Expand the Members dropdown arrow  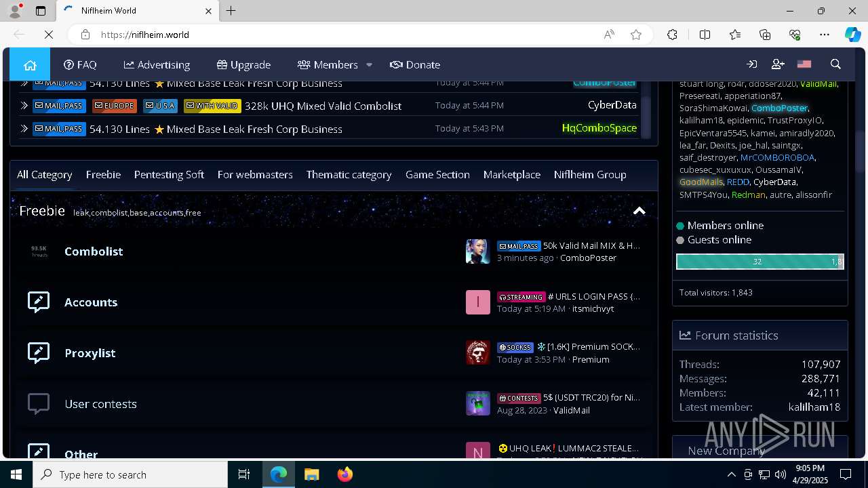coord(369,65)
